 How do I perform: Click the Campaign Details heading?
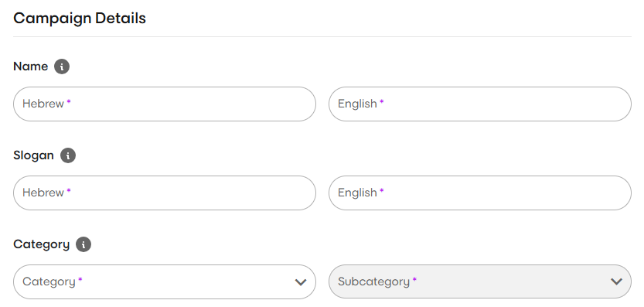point(80,19)
